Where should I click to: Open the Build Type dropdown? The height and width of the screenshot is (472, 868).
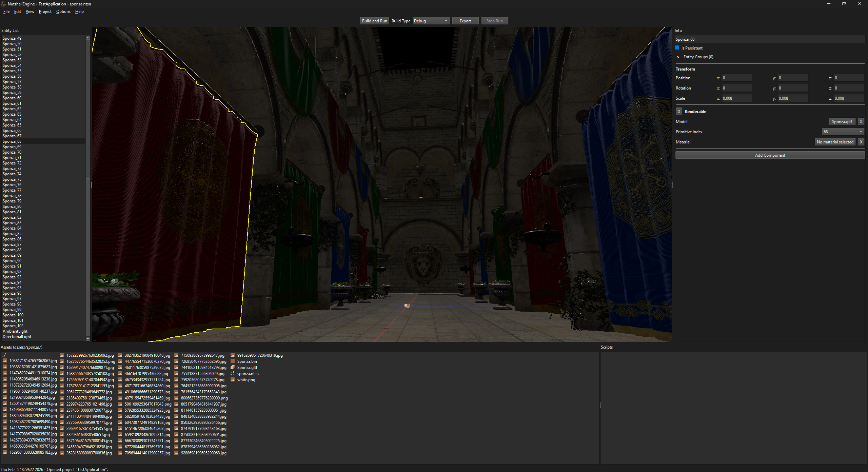(x=431, y=21)
